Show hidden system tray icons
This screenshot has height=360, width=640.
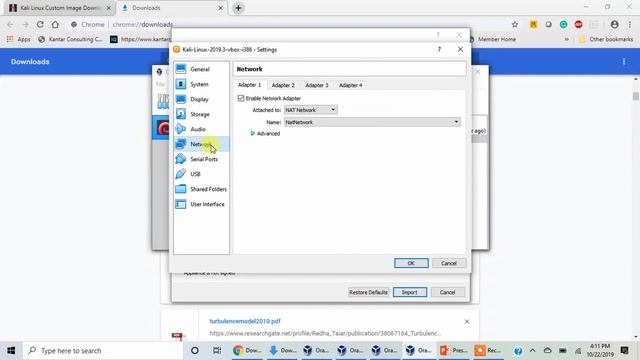coord(532,351)
